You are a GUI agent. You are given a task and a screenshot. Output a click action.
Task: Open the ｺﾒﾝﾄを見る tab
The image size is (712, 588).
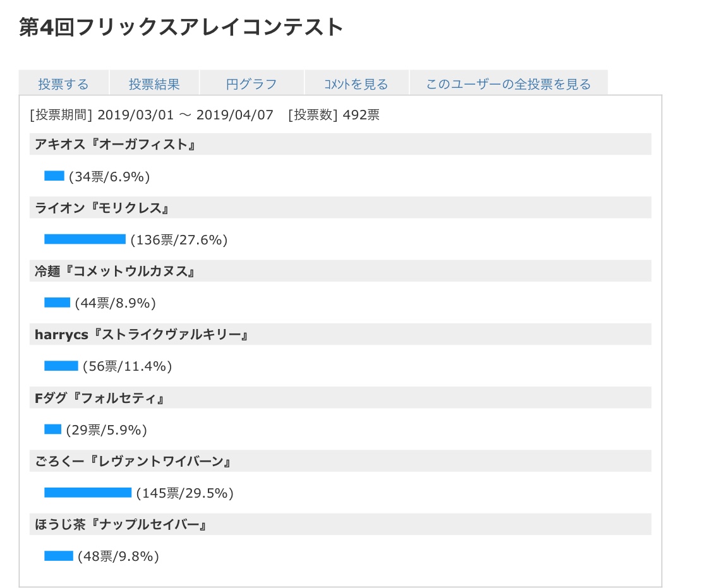click(x=356, y=84)
